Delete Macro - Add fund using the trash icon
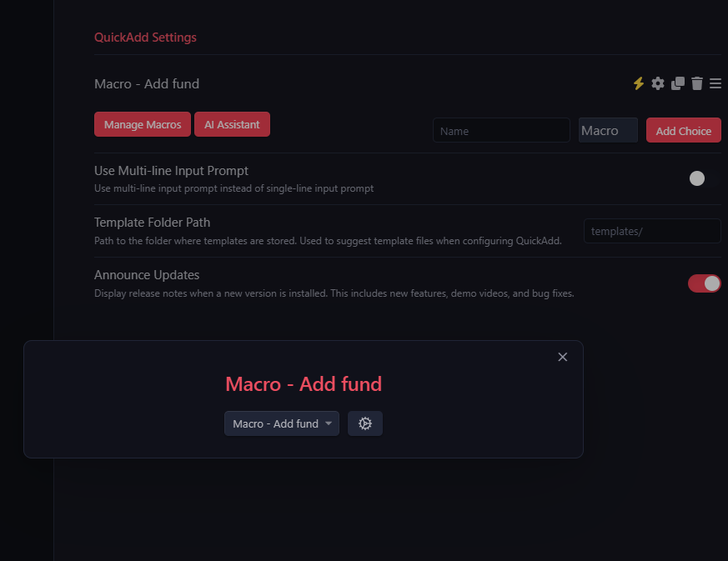Image resolution: width=728 pixels, height=561 pixels. click(x=696, y=83)
